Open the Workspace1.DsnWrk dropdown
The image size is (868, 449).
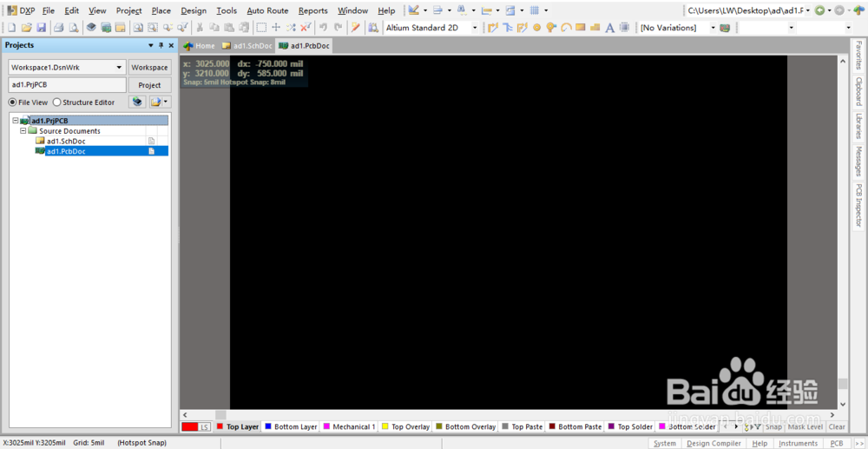pos(118,68)
